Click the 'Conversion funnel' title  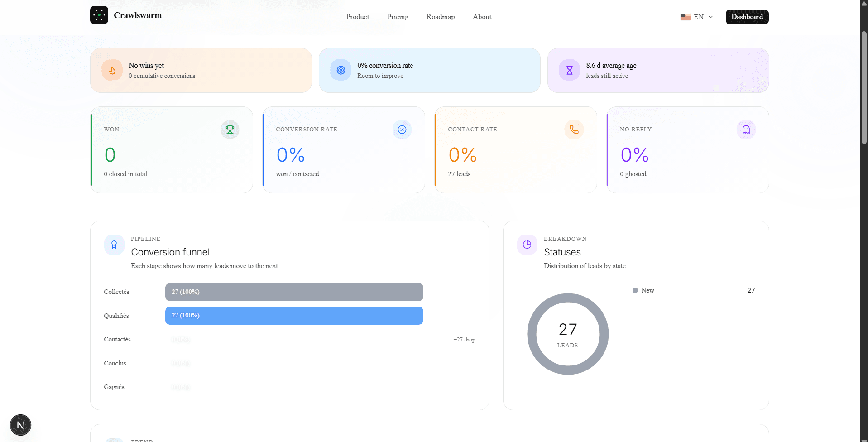coord(170,252)
